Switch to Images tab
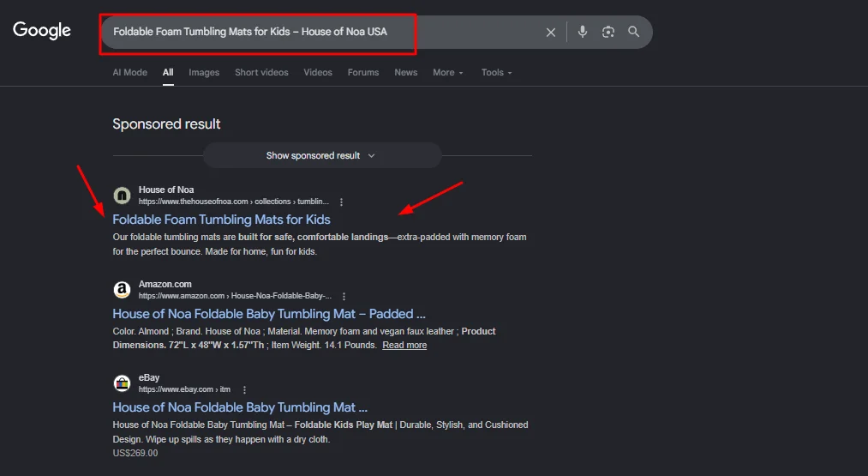The image size is (868, 476). (204, 73)
